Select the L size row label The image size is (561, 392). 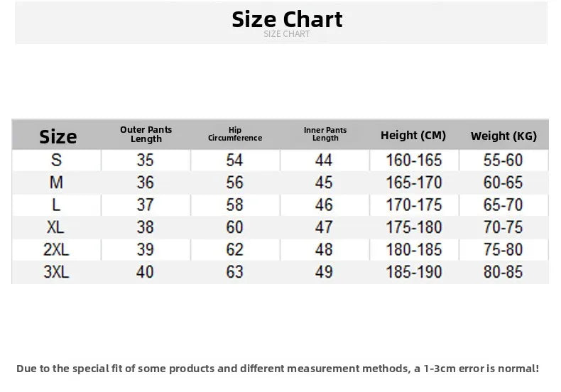point(56,205)
